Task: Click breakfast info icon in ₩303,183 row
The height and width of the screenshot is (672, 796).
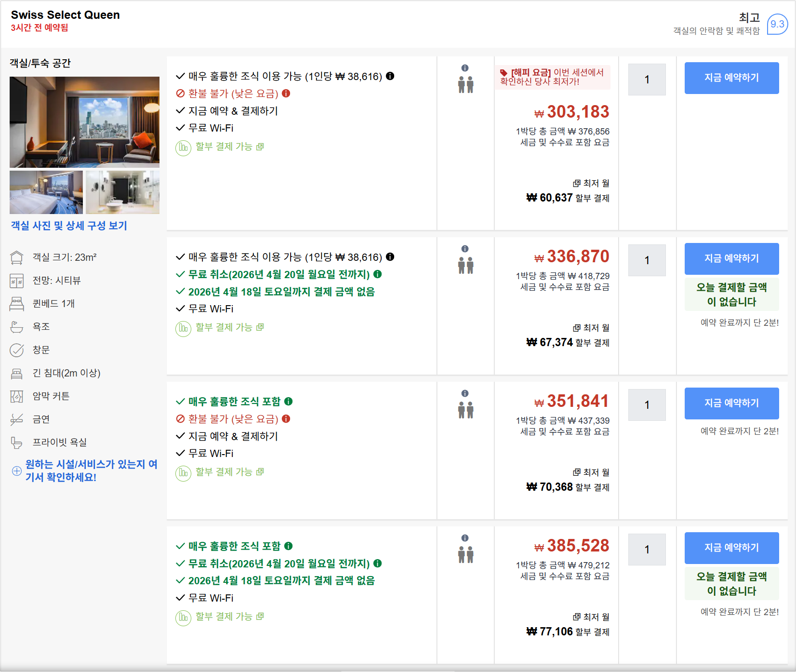Action: pyautogui.click(x=390, y=76)
